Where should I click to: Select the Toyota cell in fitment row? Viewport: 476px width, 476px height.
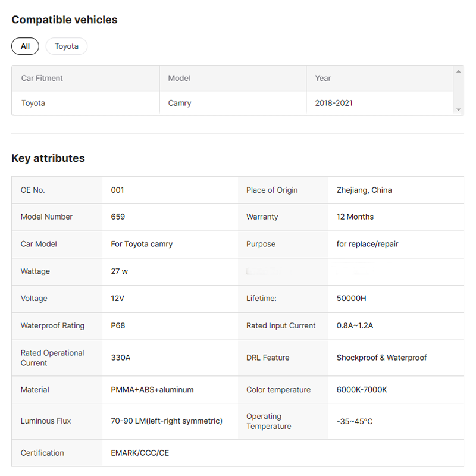tap(33, 103)
